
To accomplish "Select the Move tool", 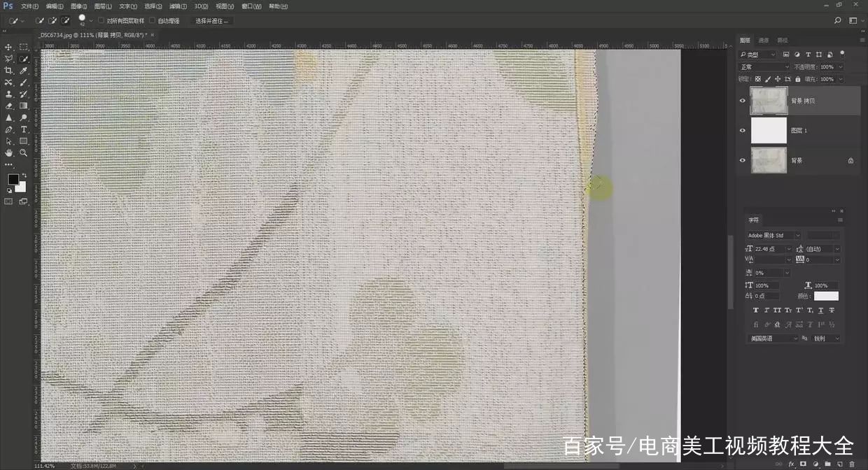I will pos(8,47).
